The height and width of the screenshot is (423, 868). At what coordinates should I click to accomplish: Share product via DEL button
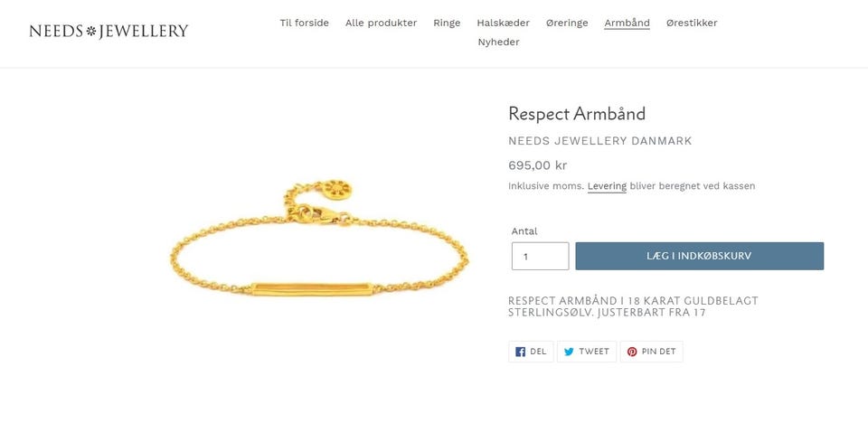click(x=531, y=352)
